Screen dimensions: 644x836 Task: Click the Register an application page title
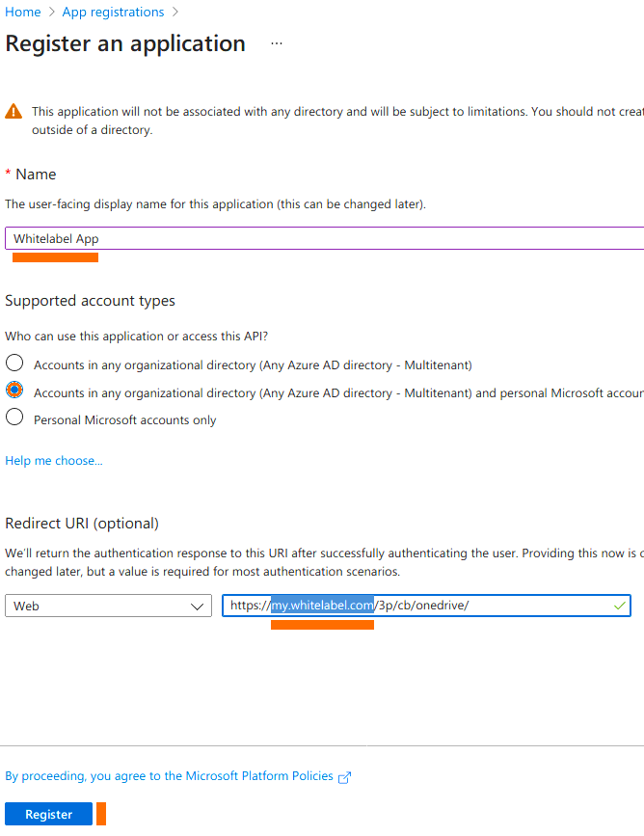pos(125,44)
